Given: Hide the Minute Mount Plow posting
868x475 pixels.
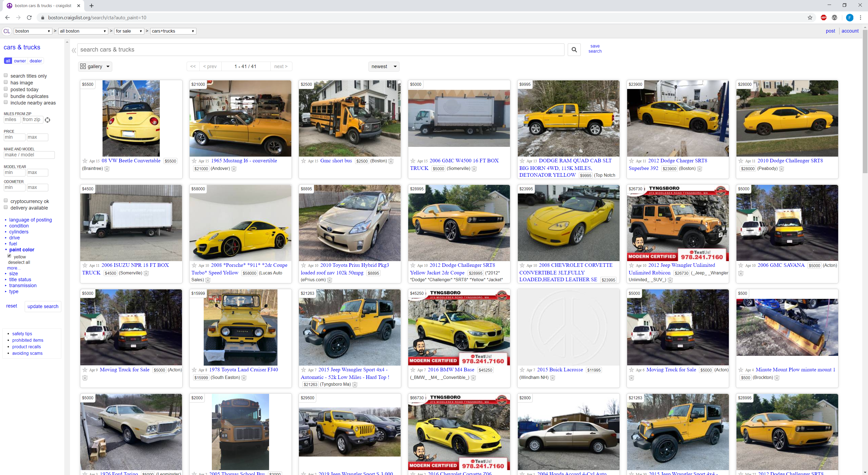Looking at the screenshot, I should (777, 378).
